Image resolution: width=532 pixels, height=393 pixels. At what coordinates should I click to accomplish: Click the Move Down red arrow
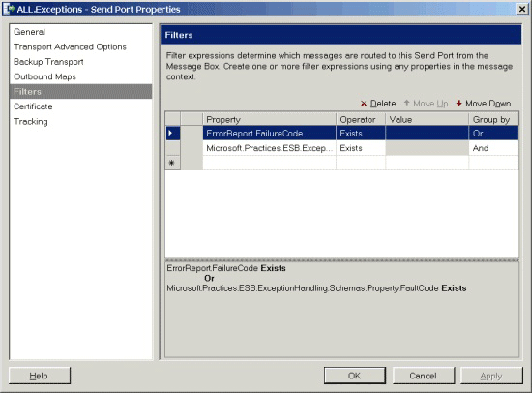[458, 103]
